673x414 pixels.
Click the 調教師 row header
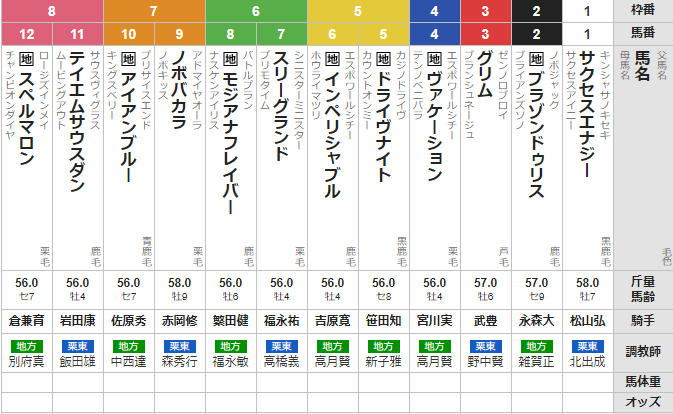tap(643, 353)
